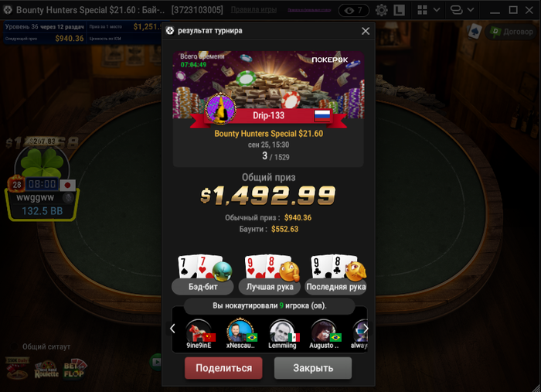Screen dimensions: 541x392
Task: Toggle wwggww player microphone mute
Action: (68, 198)
